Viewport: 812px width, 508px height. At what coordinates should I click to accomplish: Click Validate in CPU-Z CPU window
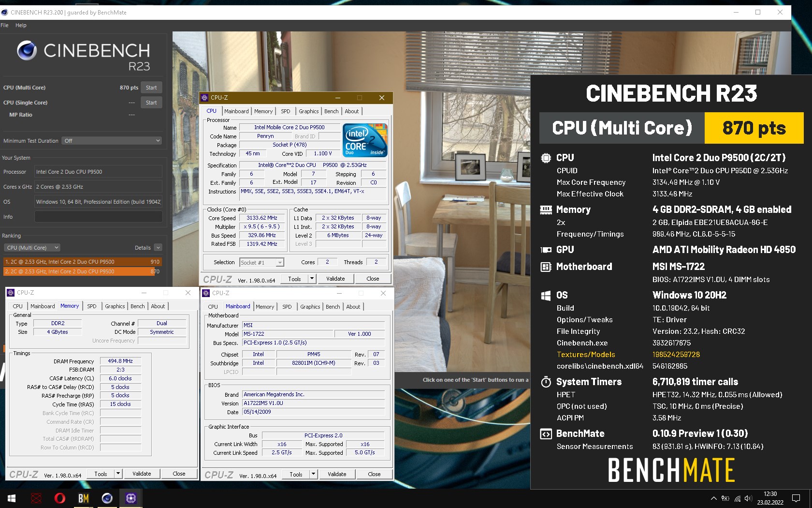(x=335, y=279)
